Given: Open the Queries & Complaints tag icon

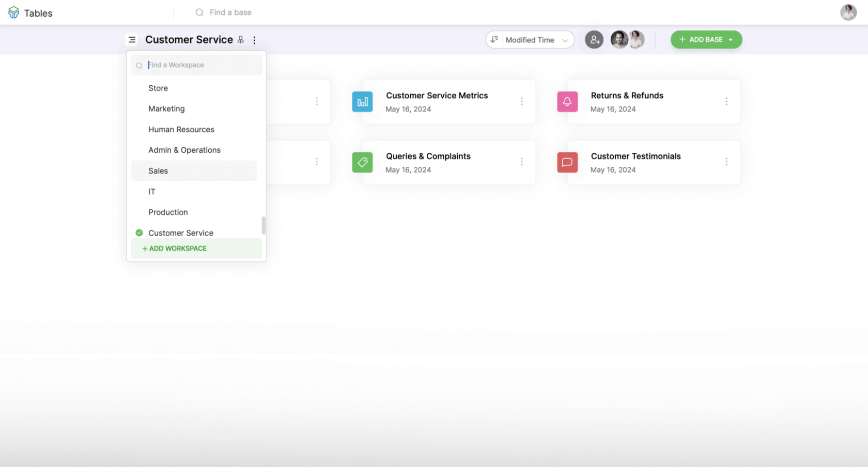Looking at the screenshot, I should pyautogui.click(x=362, y=162).
